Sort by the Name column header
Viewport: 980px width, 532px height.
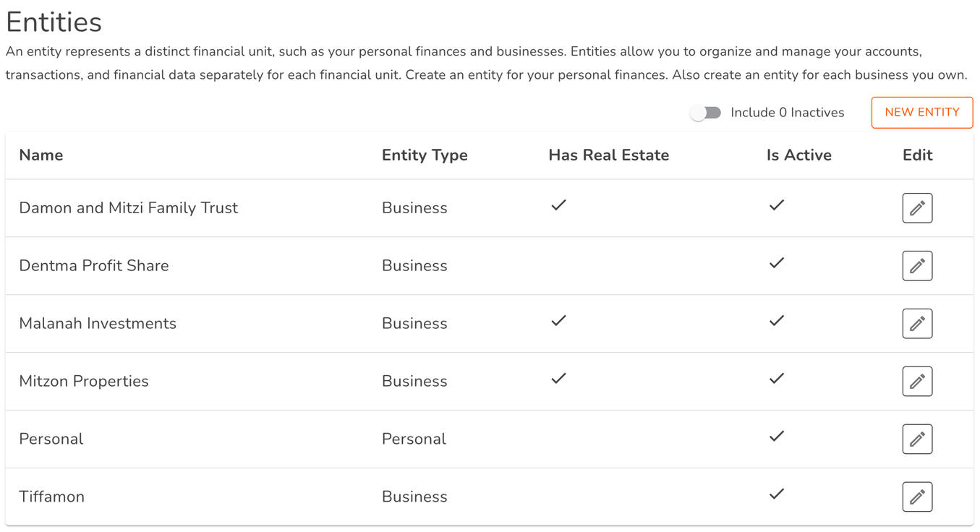tap(41, 155)
